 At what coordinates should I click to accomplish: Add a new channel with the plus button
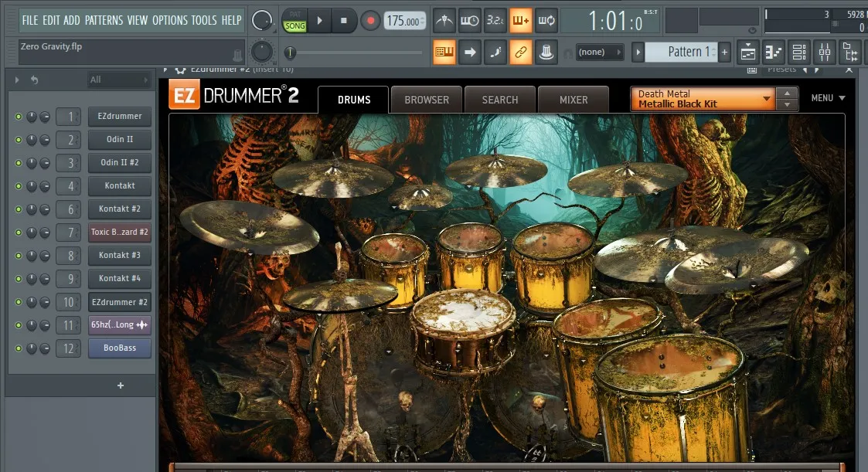point(121,385)
